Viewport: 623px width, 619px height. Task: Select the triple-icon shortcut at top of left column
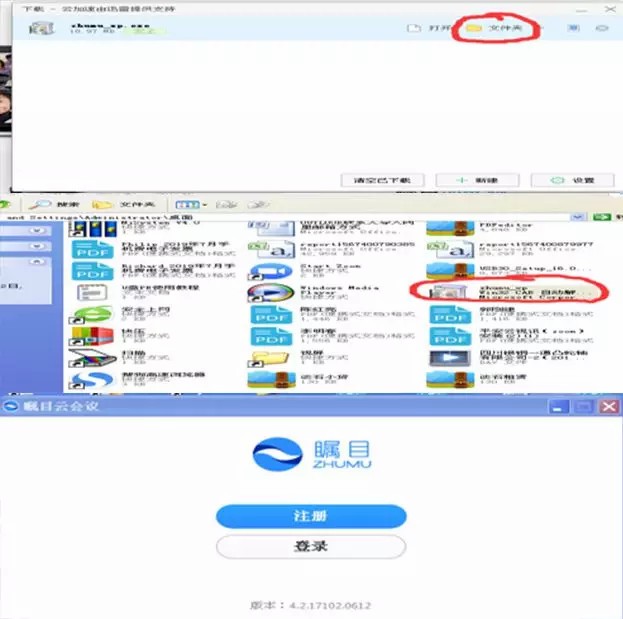click(95, 228)
